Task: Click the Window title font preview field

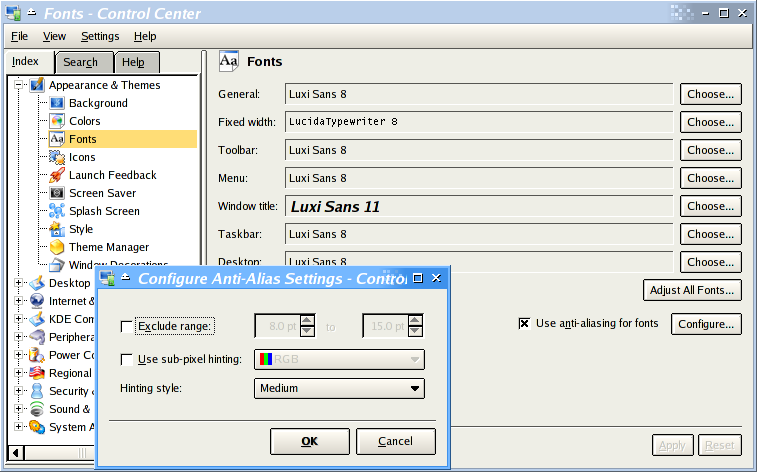Action: tap(478, 207)
